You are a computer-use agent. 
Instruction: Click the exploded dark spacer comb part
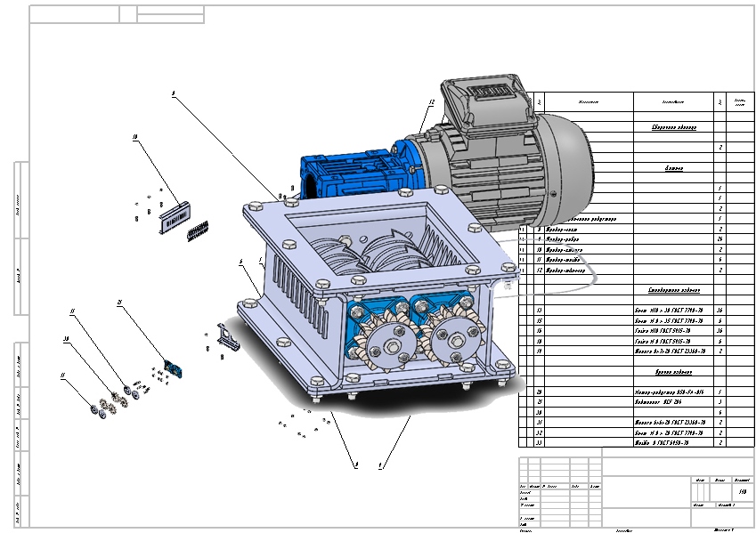click(x=198, y=230)
